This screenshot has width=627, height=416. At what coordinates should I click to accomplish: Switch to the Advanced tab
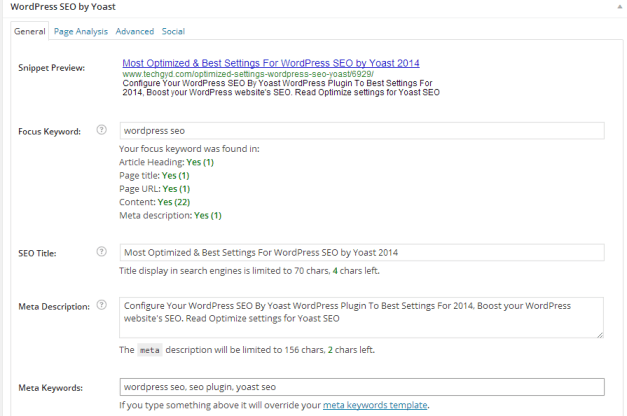point(135,31)
